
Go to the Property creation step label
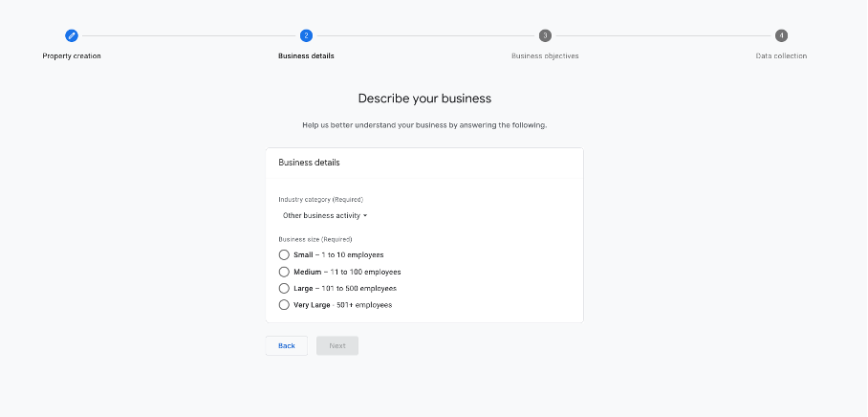coord(72,55)
